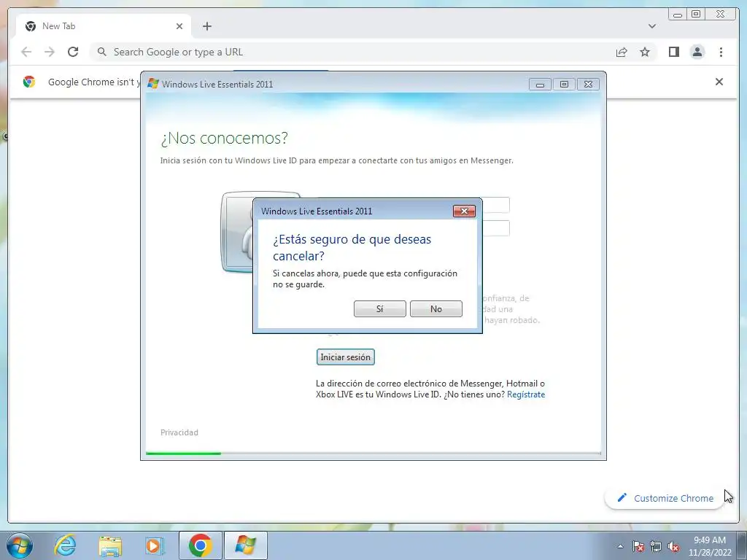Close the Windows Live Essentials 2011 window
Viewport: 747px width, 560px height.
pos(589,85)
